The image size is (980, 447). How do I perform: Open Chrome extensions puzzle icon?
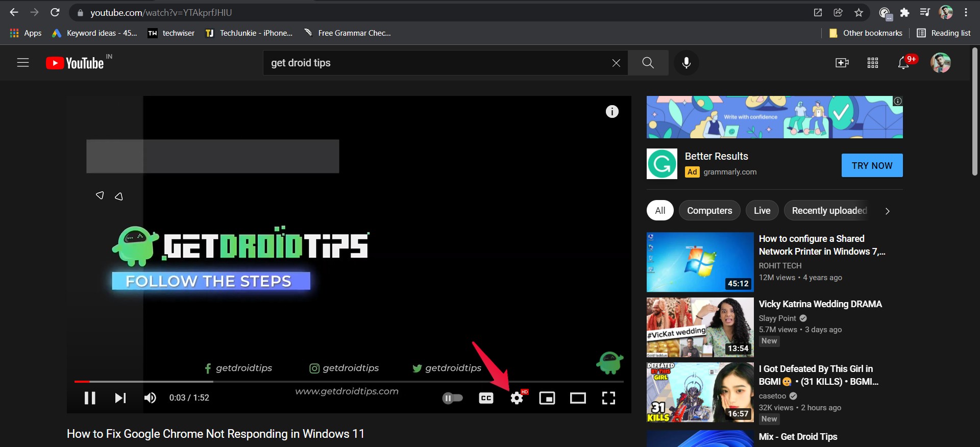click(x=904, y=12)
